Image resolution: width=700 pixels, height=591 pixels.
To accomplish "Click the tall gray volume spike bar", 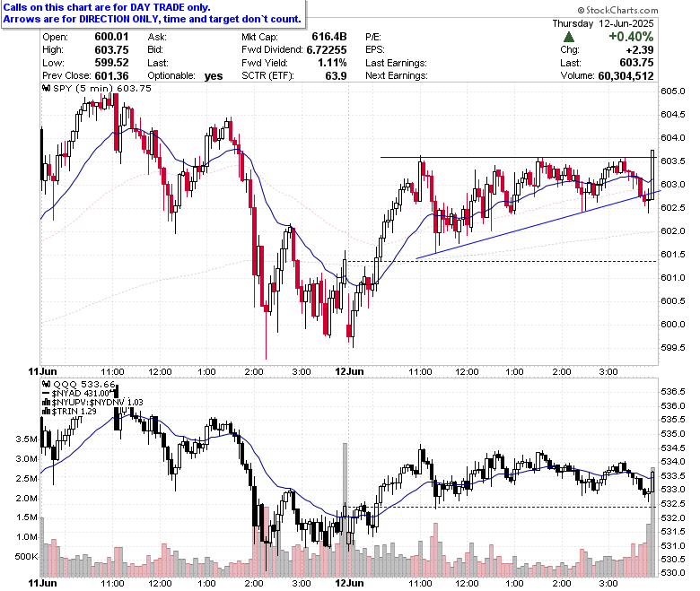I will [345, 509].
